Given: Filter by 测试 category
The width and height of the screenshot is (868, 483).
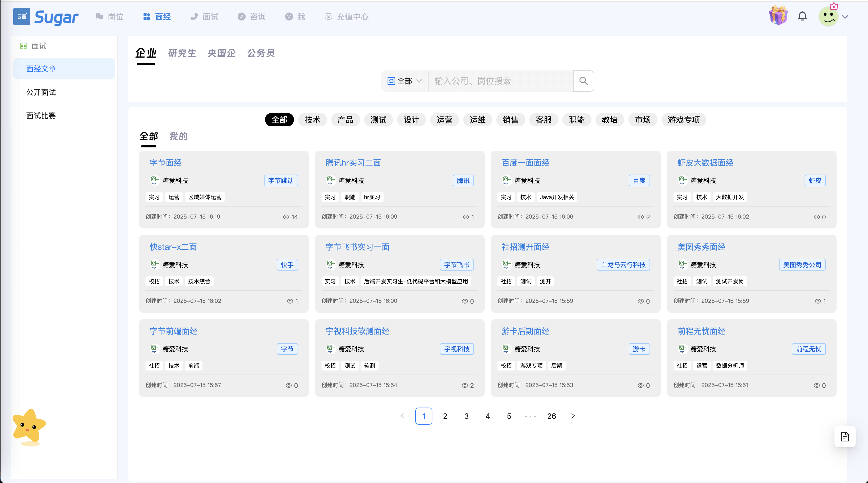Looking at the screenshot, I should 378,120.
